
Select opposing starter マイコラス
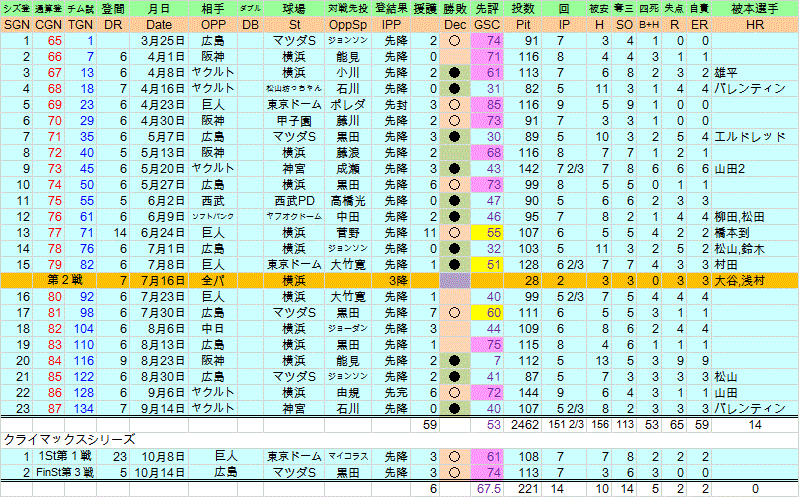click(348, 457)
